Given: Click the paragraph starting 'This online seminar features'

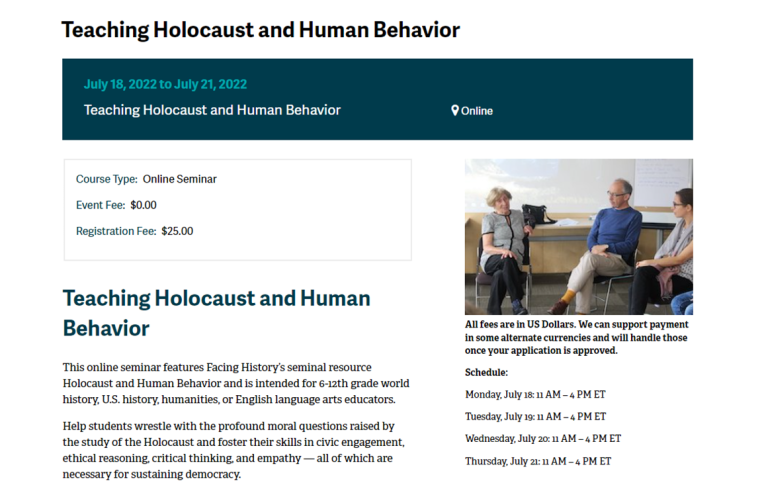Looking at the screenshot, I should coord(235,383).
